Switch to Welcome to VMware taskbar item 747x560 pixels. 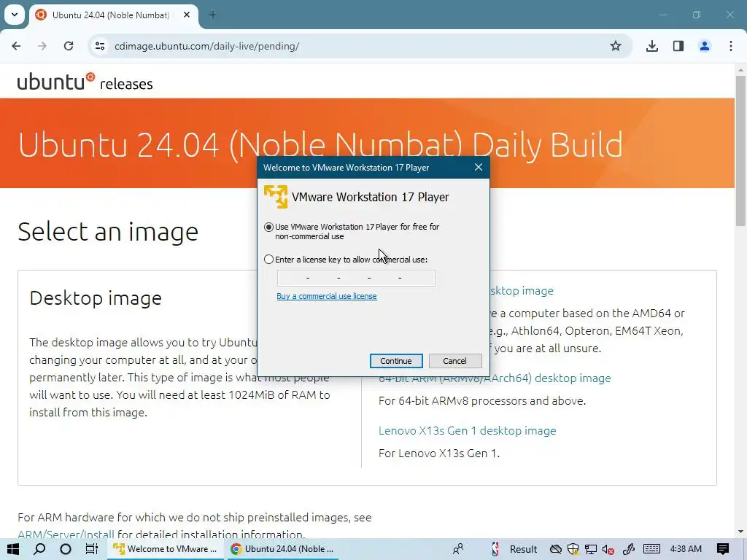pos(166,549)
